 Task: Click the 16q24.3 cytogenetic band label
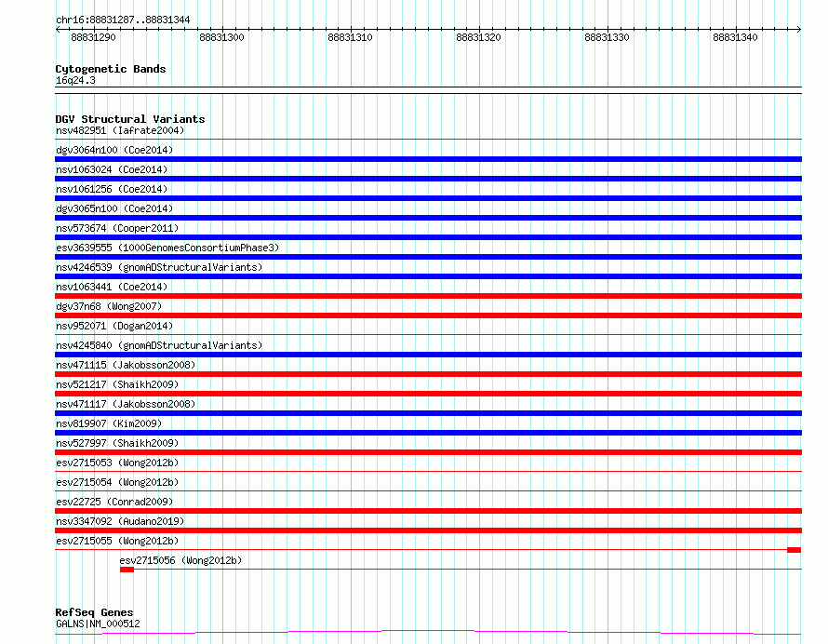75,81
